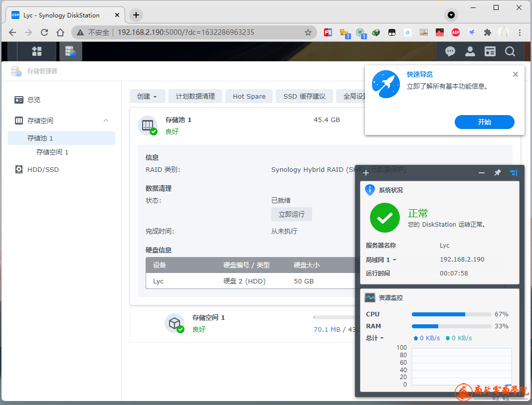Click the Storage Manager taskbar icon
Image resolution: width=532 pixels, height=405 pixels.
[x=71, y=51]
